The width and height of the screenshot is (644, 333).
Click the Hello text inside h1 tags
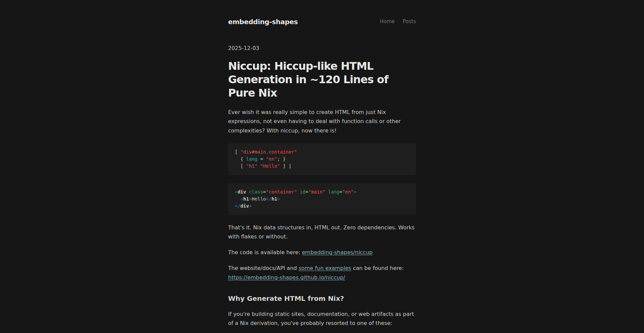(x=259, y=199)
